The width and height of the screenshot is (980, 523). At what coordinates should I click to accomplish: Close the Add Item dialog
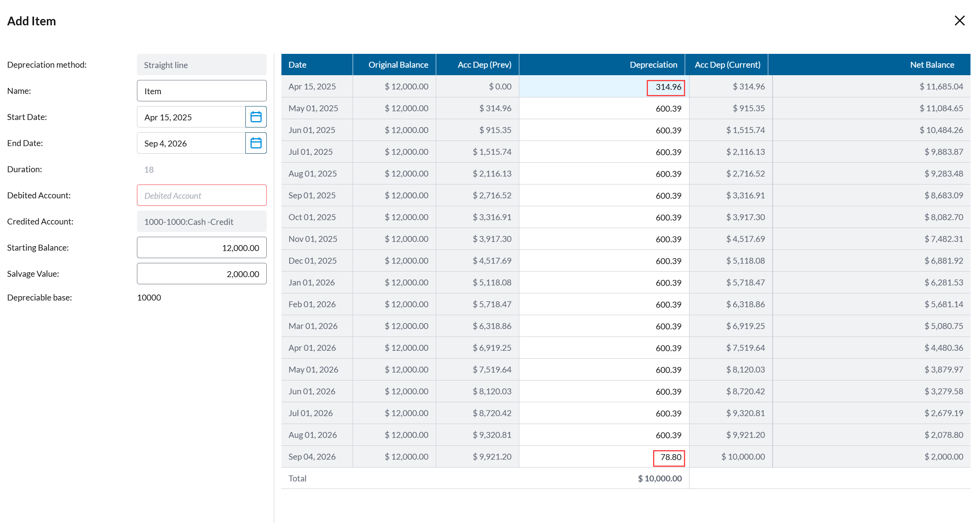point(959,21)
